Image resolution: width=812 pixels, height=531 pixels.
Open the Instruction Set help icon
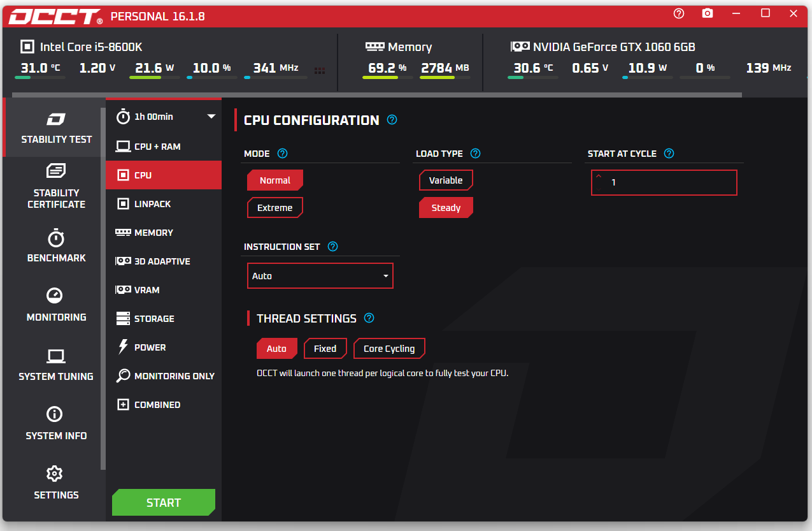tap(332, 247)
